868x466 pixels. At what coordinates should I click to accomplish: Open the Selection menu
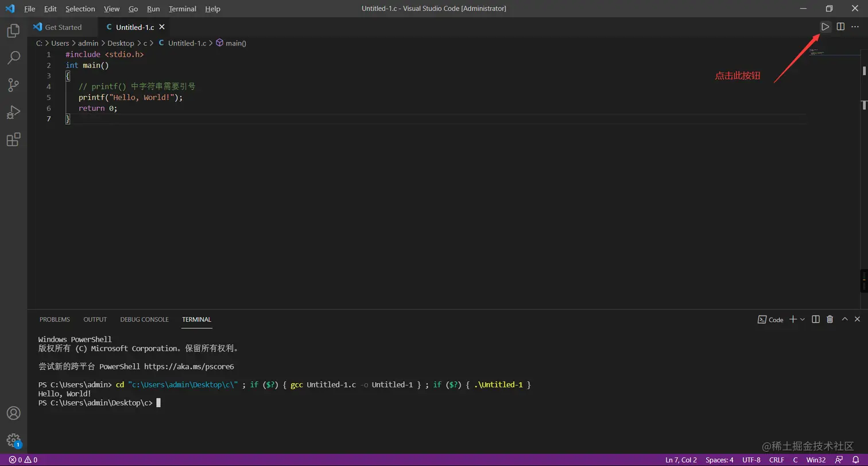(x=80, y=9)
